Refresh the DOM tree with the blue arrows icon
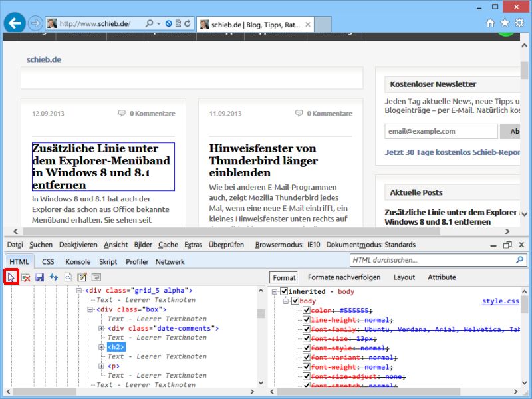The height and width of the screenshot is (399, 532). coord(54,277)
